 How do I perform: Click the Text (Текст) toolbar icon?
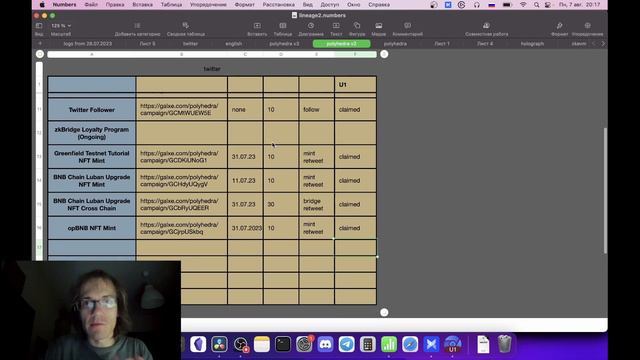click(x=336, y=26)
